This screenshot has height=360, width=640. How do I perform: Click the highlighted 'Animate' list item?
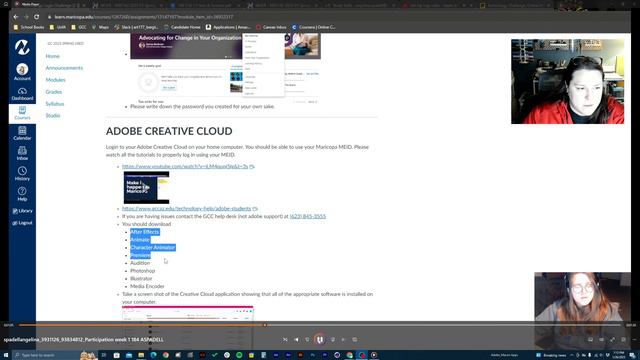click(x=140, y=240)
